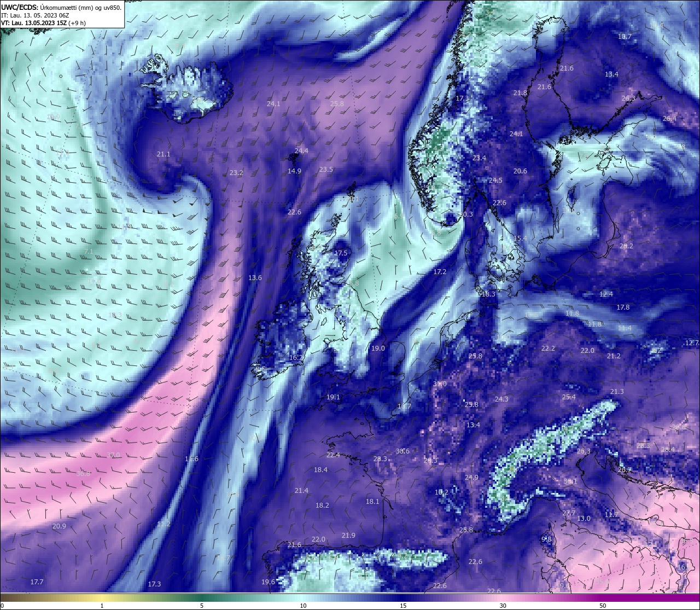Screen dimensions: 700x610
Task: Click the 20.6 map value
Action: point(520,171)
